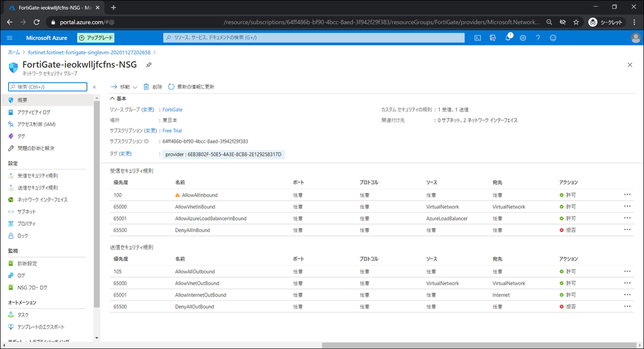Viewport: 644px width, 349px height.
Task: Open ellipsis menu for AllowVnetOutBound row
Action: point(627,283)
